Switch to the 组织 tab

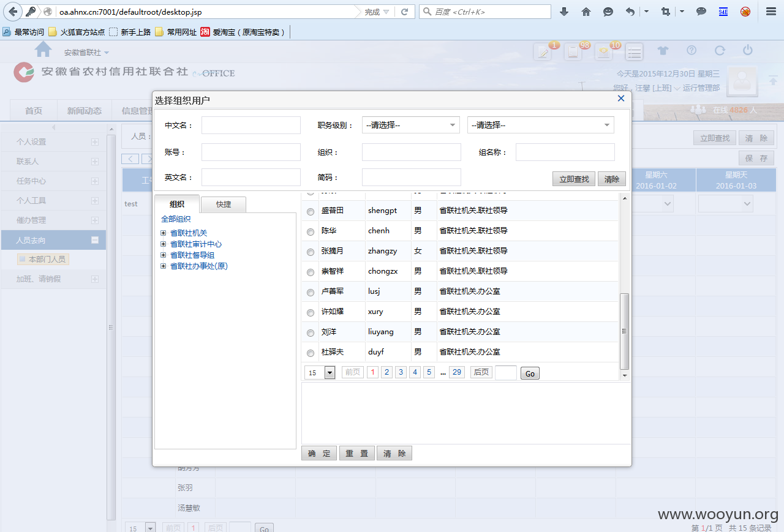coord(177,204)
